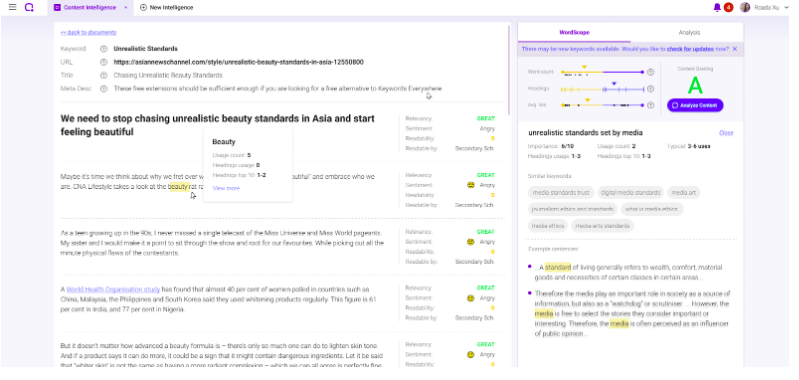Dismiss the check for updates banner
This screenshot has height=380, width=799.
pos(734,49)
